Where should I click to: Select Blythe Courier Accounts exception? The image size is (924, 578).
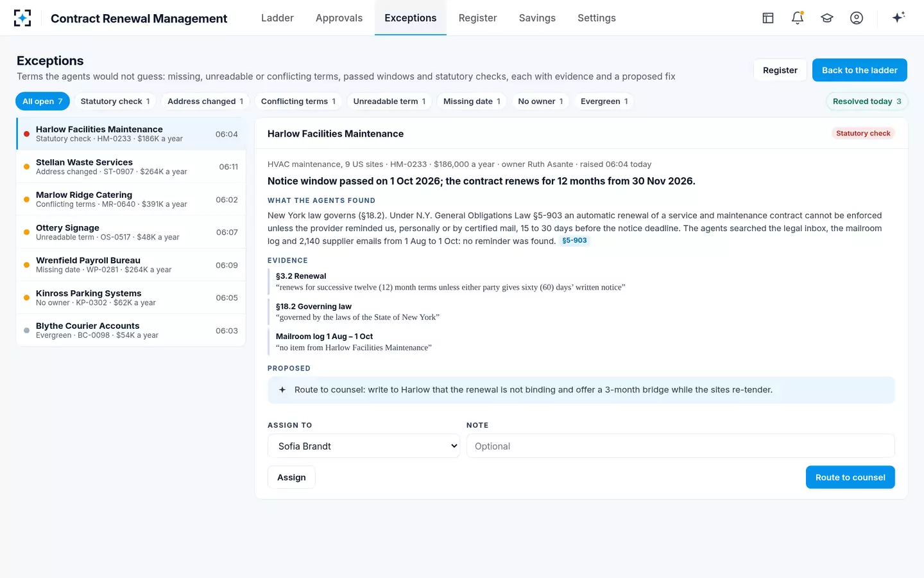coord(131,330)
